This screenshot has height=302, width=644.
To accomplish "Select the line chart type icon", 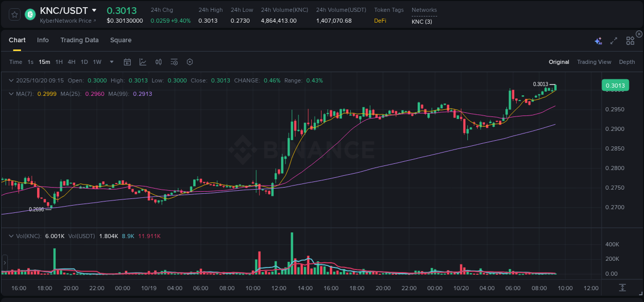I will 143,62.
